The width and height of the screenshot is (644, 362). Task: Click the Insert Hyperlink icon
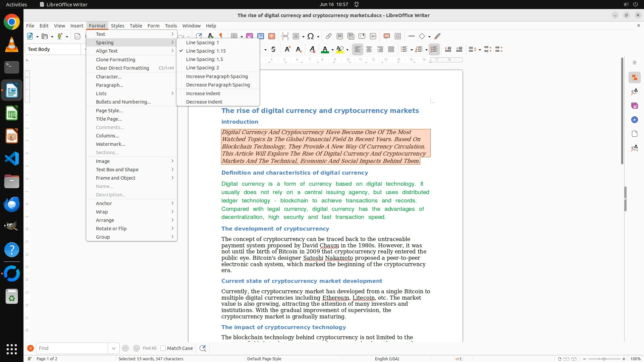pos(328,36)
